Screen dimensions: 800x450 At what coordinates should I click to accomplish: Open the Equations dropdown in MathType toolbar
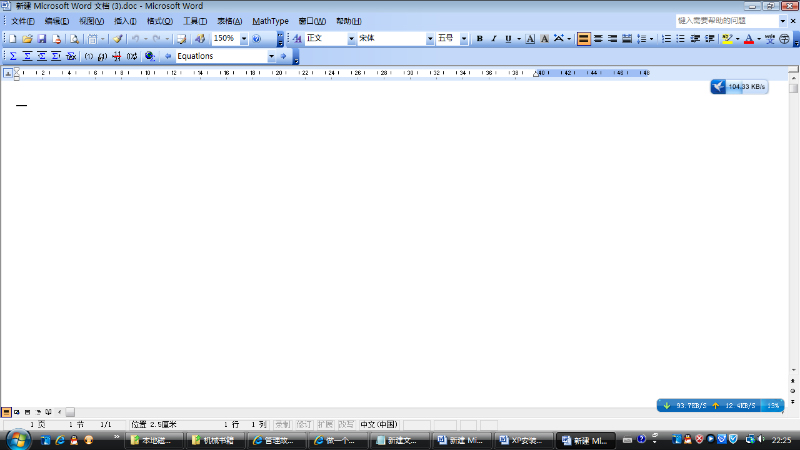271,57
